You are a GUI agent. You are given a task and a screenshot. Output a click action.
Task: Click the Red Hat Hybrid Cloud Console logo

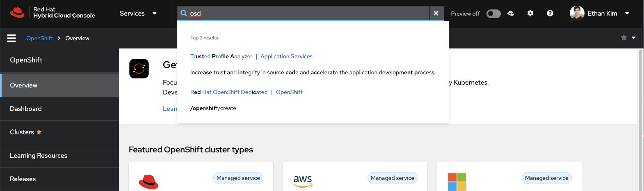52,13
